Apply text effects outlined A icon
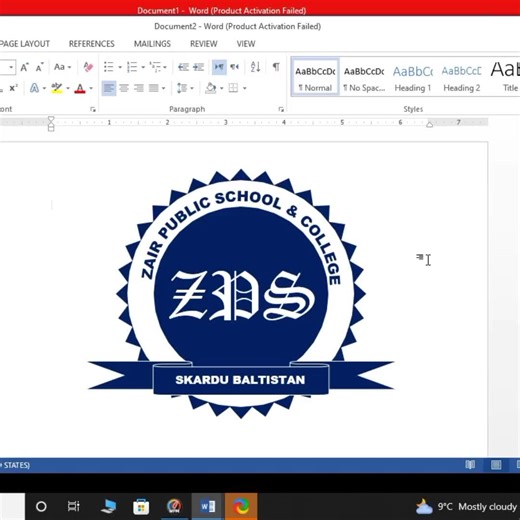520x520 pixels. click(x=34, y=88)
